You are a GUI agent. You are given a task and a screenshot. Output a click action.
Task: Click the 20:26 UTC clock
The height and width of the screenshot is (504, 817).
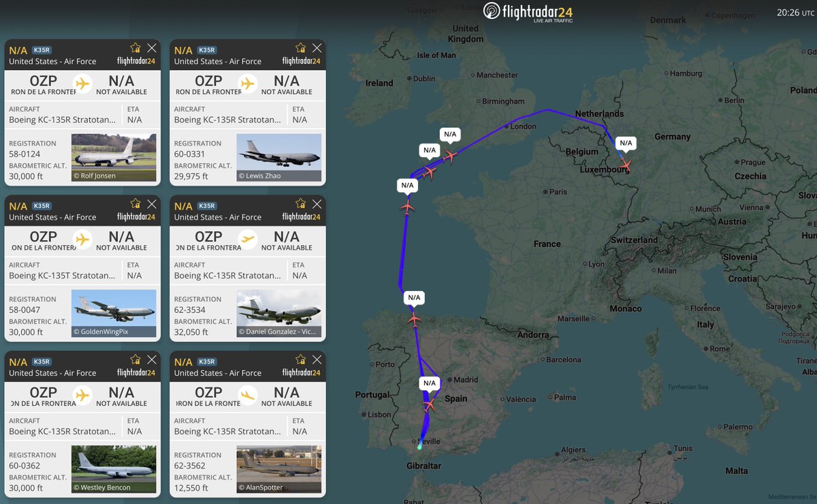(x=795, y=12)
